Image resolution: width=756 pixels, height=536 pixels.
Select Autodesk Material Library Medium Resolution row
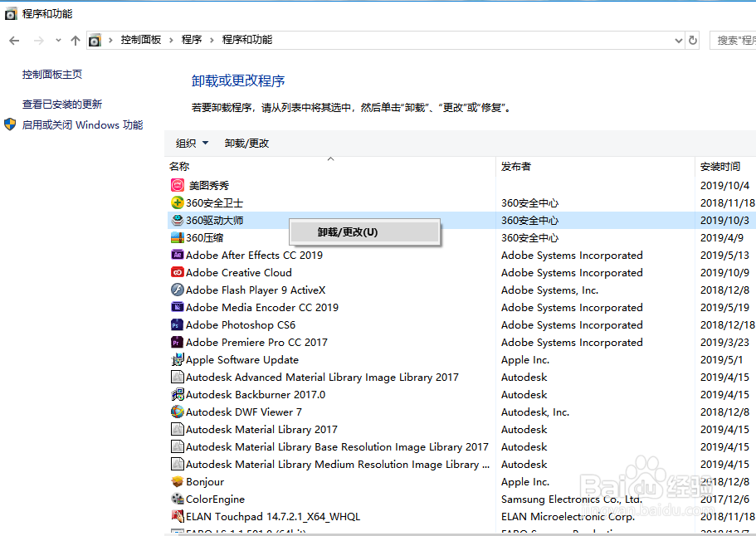pos(461,464)
